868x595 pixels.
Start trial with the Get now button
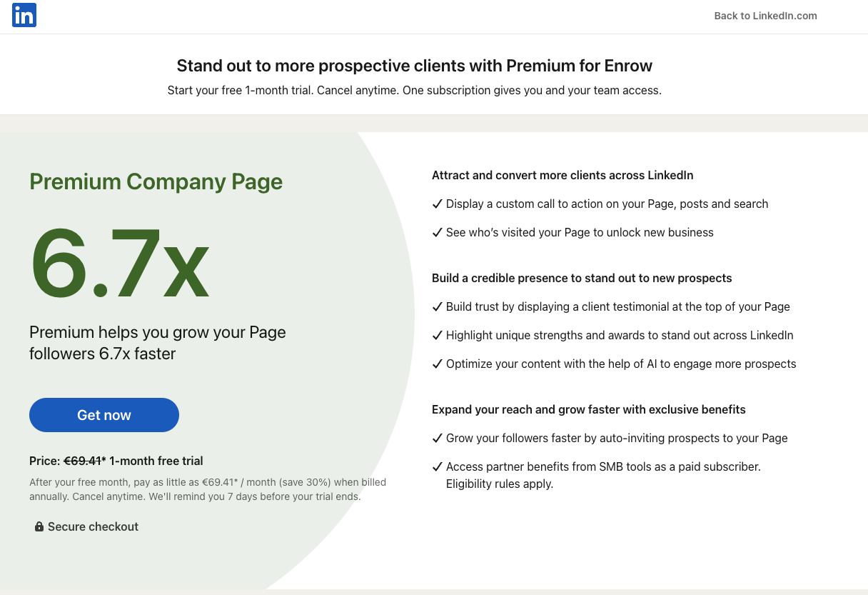tap(104, 415)
